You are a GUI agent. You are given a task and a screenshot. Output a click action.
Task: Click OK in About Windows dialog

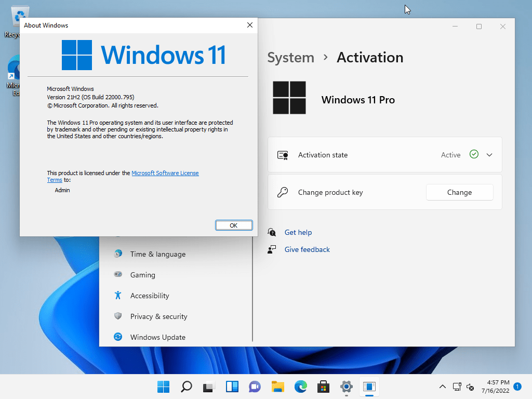[x=234, y=225]
